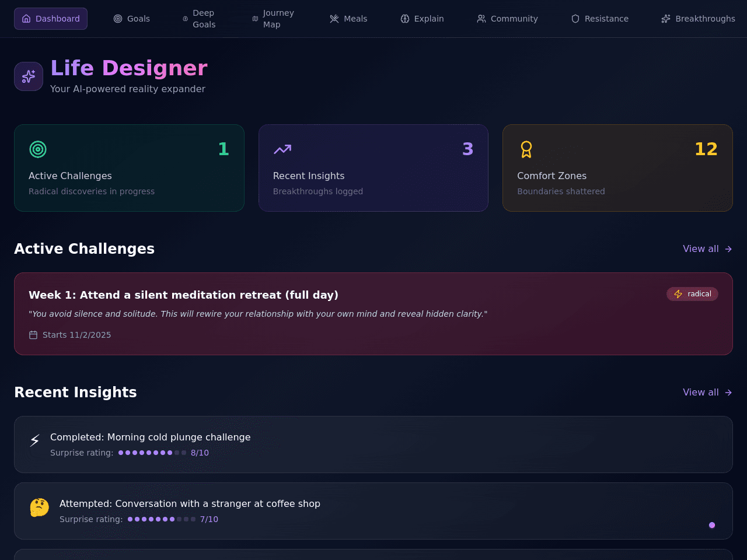Select the Meals tab
The width and height of the screenshot is (747, 560).
tap(348, 19)
